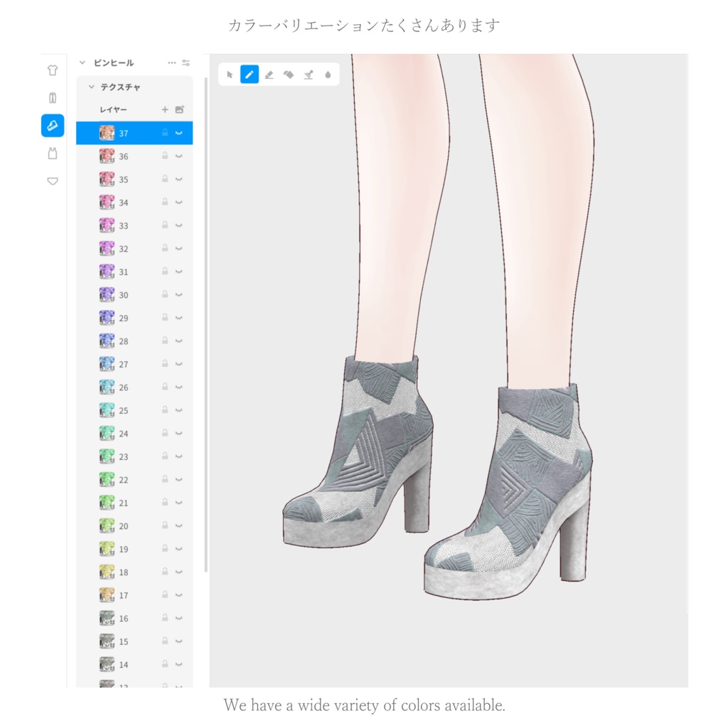Open the stamp tool in the toolbar
This screenshot has width=728, height=728.
pyautogui.click(x=308, y=74)
